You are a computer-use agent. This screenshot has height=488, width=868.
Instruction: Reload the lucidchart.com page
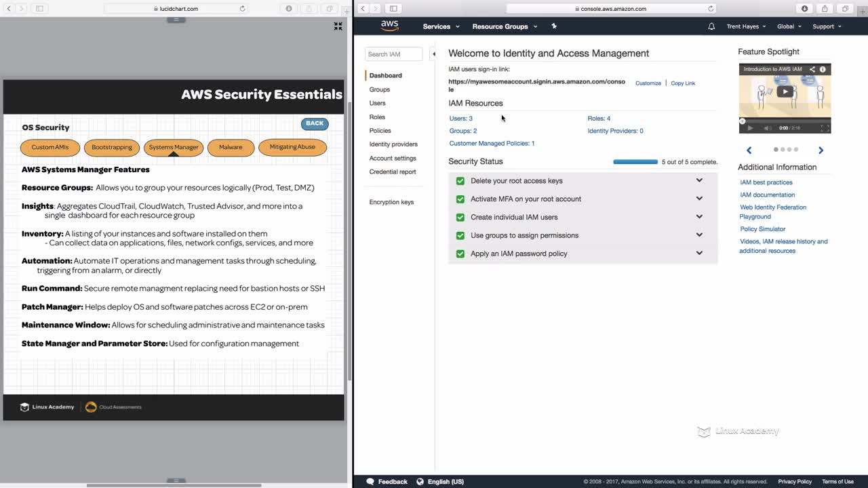point(242,9)
